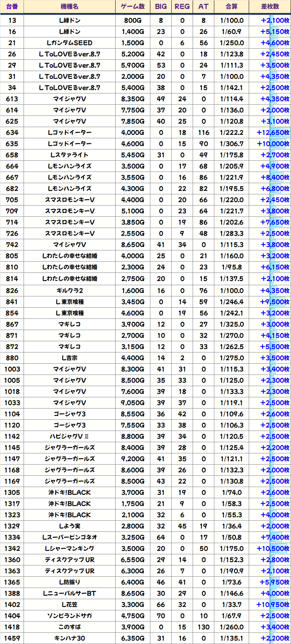This screenshot has height=644, width=291.
Task: Select L緑ドン in row 16
Action: point(70,32)
